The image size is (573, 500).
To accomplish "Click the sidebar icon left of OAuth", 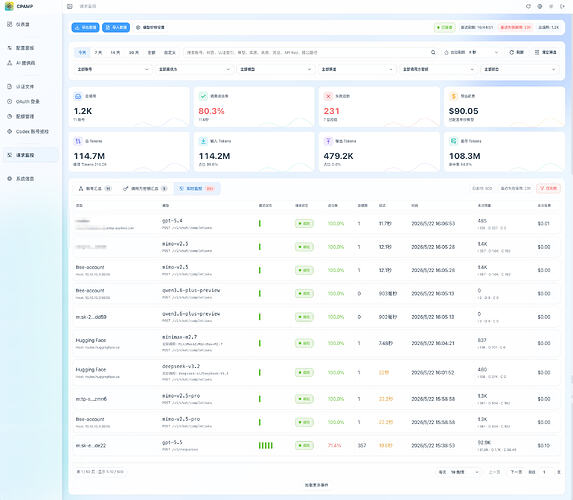I will [10, 101].
